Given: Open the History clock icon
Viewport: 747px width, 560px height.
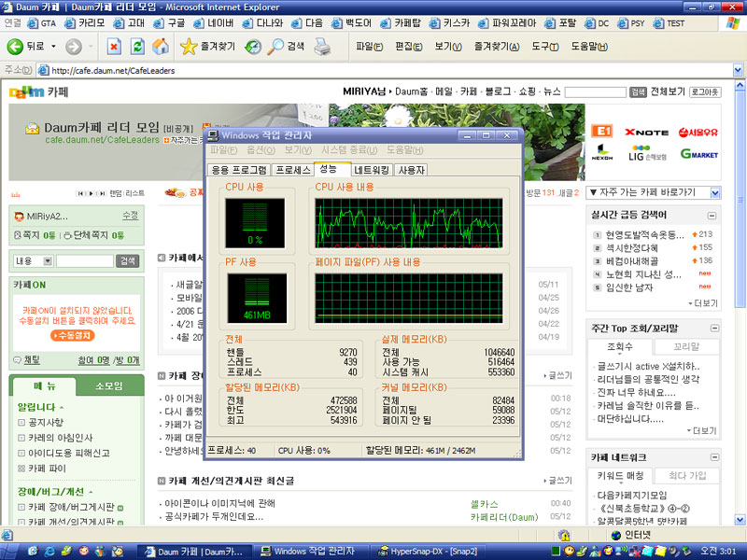Looking at the screenshot, I should (x=253, y=46).
